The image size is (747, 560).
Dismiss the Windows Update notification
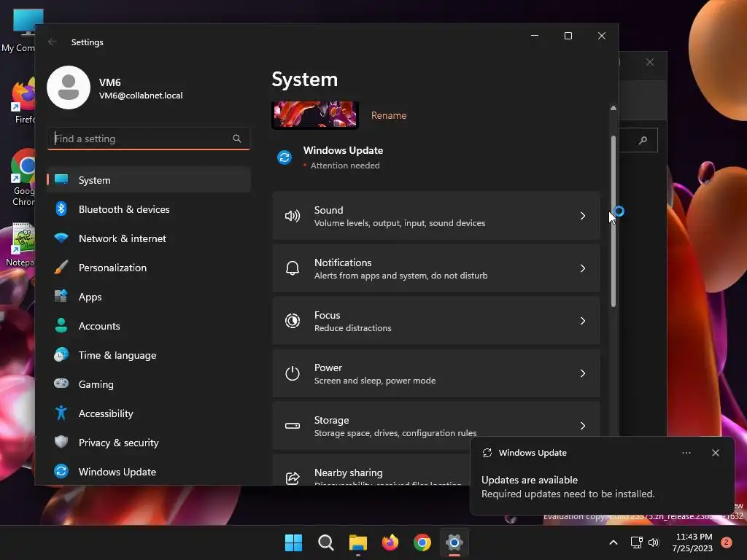click(715, 453)
